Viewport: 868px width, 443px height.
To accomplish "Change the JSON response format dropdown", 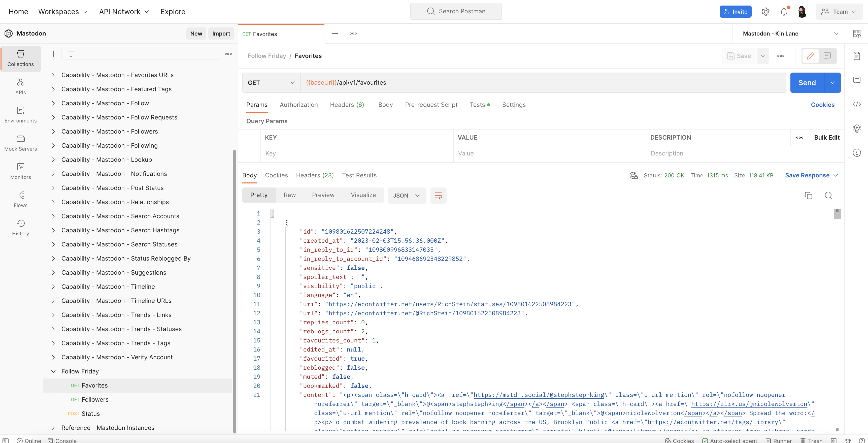I will (x=407, y=196).
